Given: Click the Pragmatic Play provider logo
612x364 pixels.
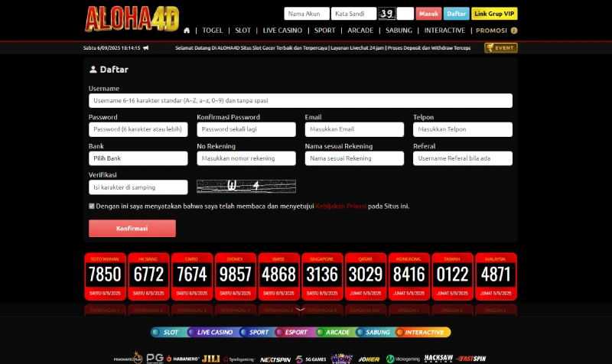Looking at the screenshot, I should point(127,358).
